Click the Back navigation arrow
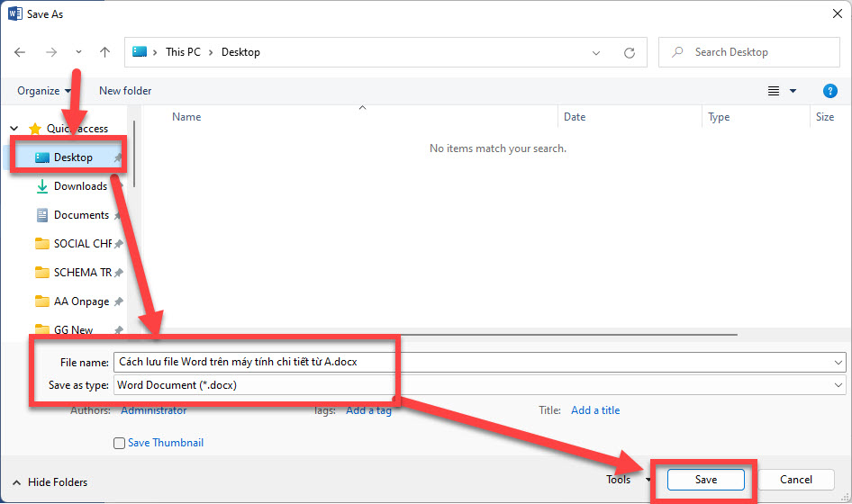852x504 pixels. pos(21,52)
